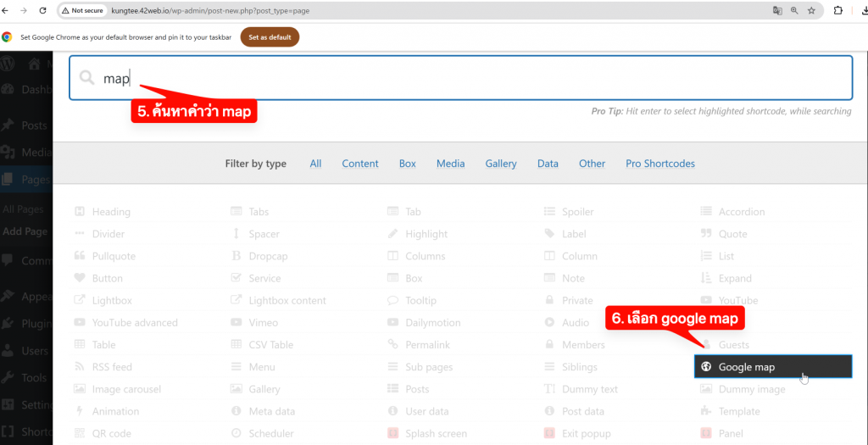Open Posts in the WordPress sidebar

34,125
